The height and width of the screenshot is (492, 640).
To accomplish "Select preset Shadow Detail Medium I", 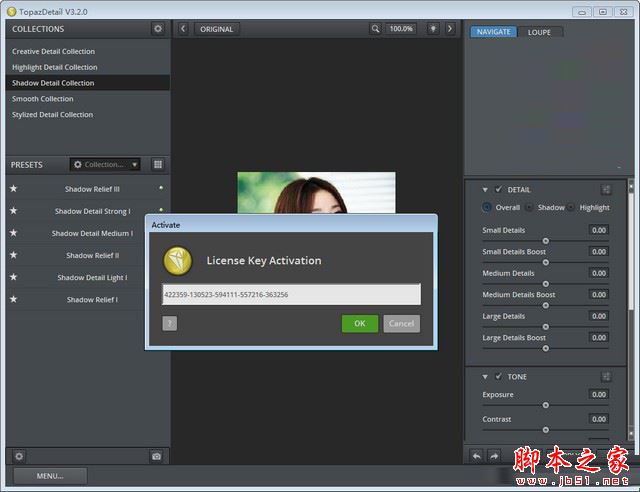I will click(92, 233).
